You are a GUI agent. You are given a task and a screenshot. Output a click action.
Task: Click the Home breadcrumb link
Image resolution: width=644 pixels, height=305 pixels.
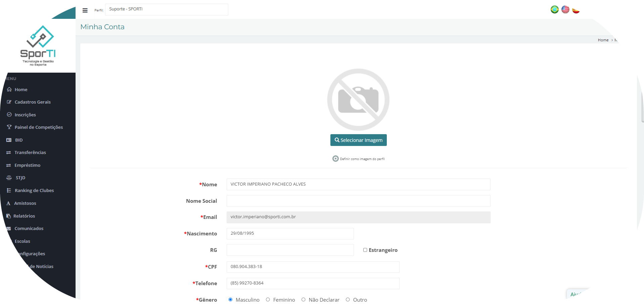(x=603, y=40)
